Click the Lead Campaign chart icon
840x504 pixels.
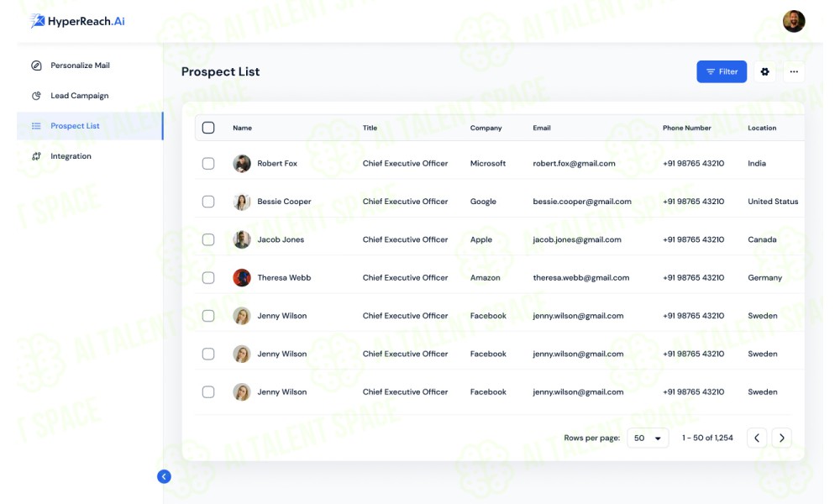(x=36, y=95)
